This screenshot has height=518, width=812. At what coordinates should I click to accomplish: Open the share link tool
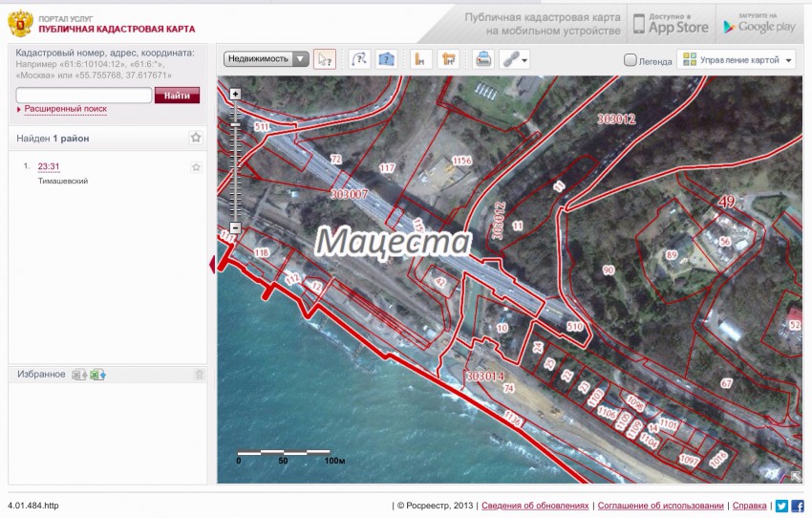(x=515, y=59)
